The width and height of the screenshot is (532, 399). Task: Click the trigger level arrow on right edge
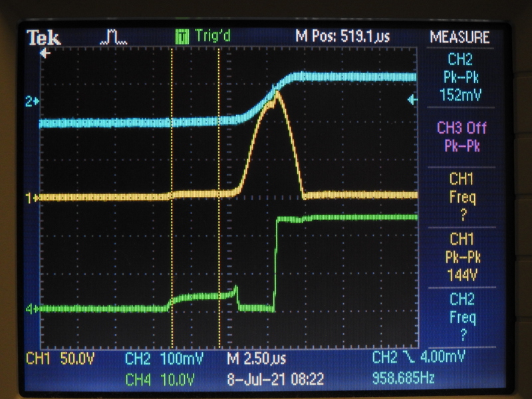coord(412,100)
